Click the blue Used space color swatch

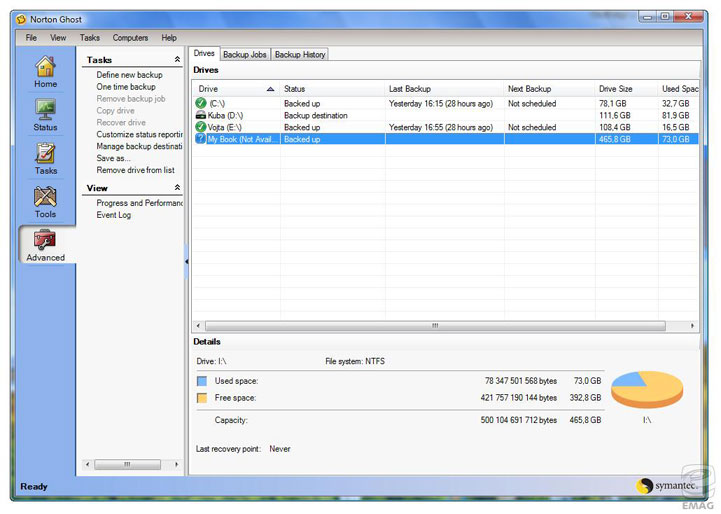click(x=201, y=381)
